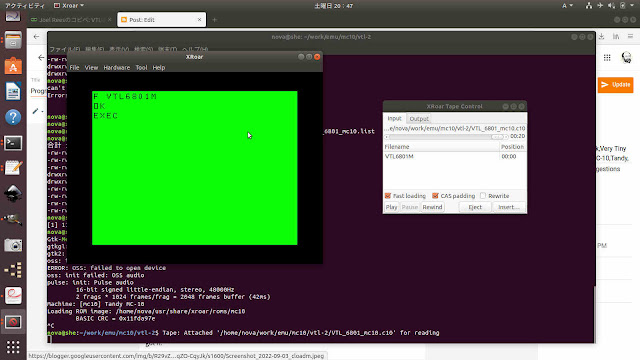Open the input source A indicator
640x360 pixels.
(567, 6)
